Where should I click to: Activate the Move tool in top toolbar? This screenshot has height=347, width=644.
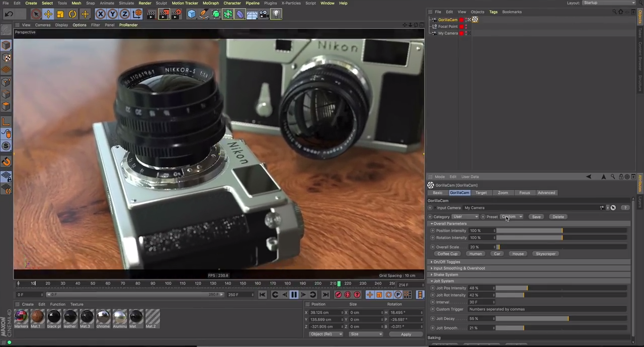point(48,14)
